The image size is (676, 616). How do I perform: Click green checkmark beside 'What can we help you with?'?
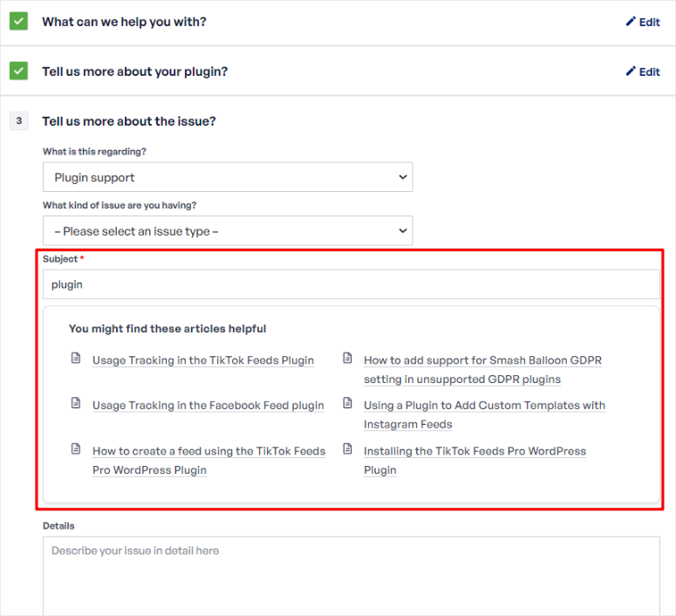pos(19,21)
